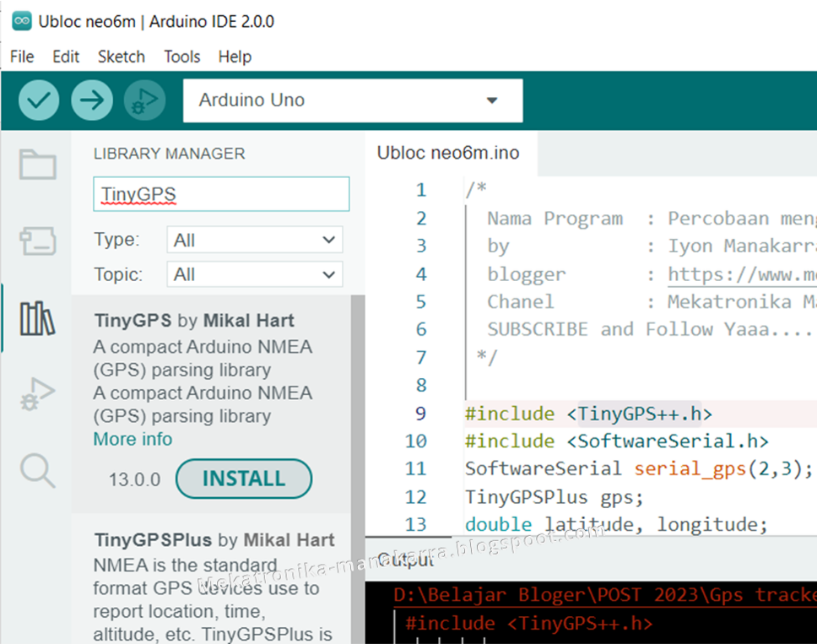
Task: Click the Upload arrow button
Action: point(92,100)
